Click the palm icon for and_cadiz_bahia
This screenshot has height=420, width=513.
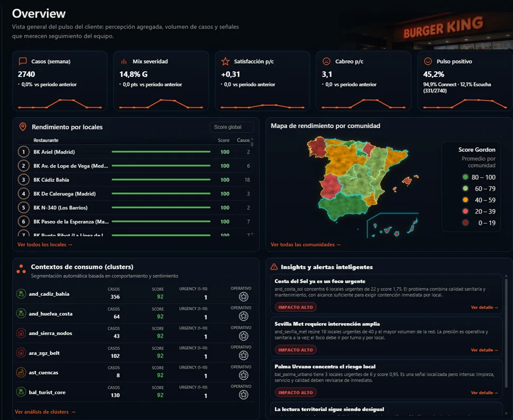click(x=21, y=294)
